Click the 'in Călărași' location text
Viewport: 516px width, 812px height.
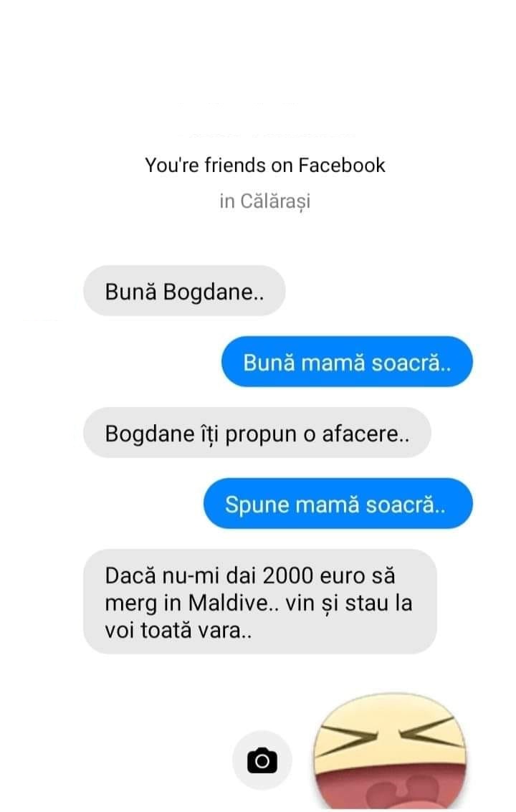coord(264,201)
